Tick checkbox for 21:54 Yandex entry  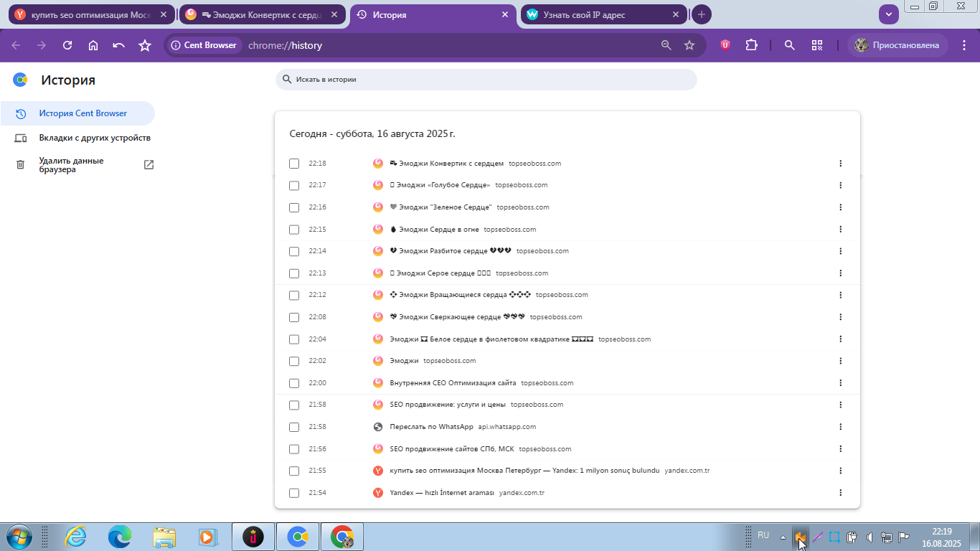[294, 493]
